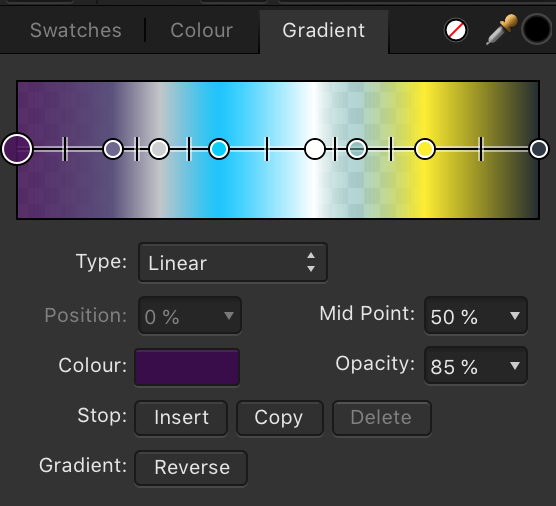Click the midpoint marker between cyan and white

(x=267, y=149)
